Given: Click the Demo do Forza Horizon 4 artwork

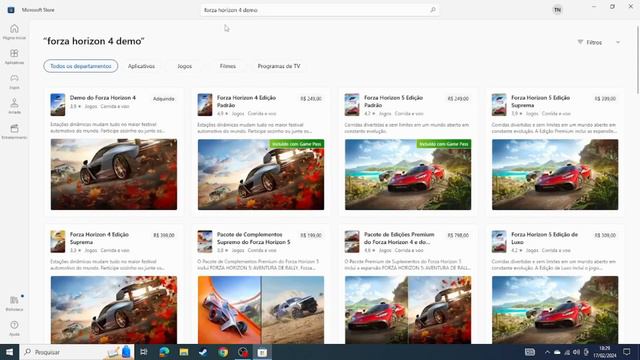Looking at the screenshot, I should [114, 174].
